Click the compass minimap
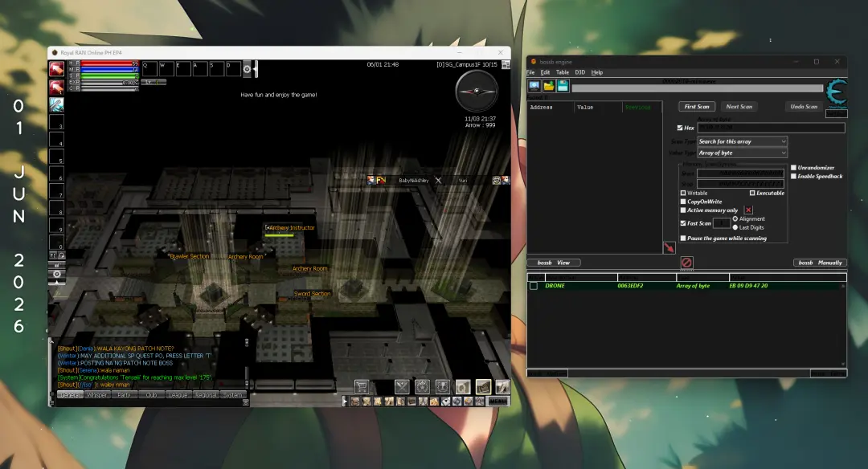 pos(477,92)
